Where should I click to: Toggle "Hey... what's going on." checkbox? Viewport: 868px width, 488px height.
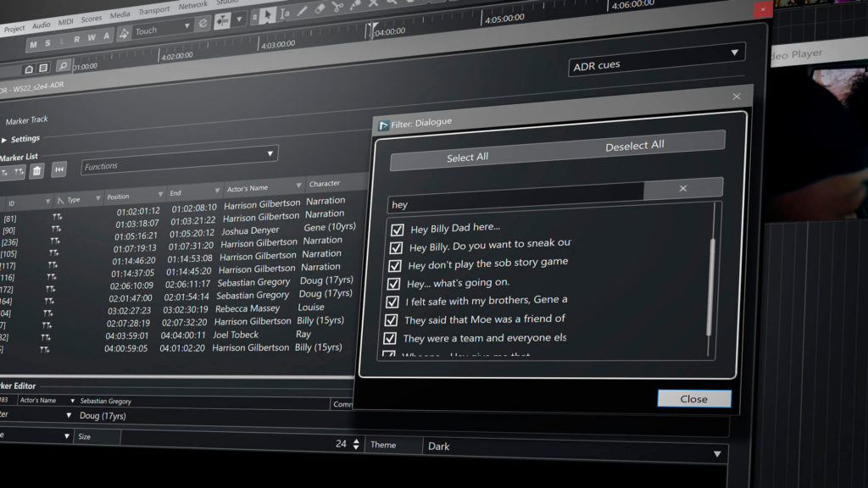coord(393,284)
